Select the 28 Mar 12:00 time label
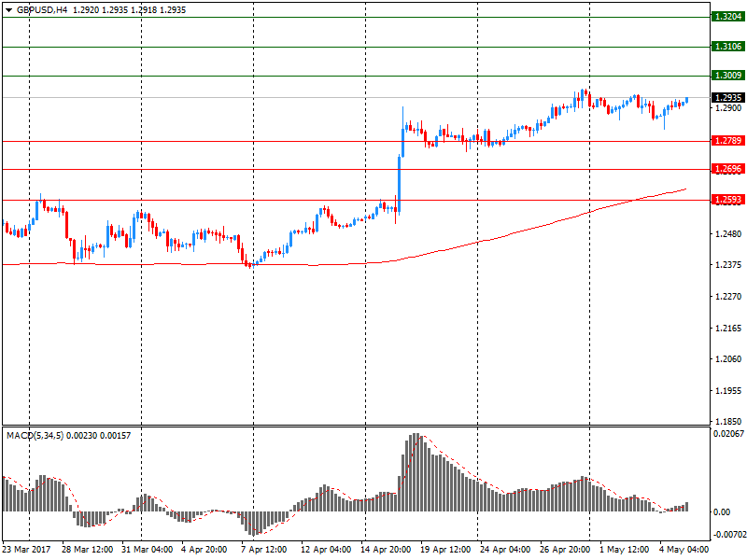 tap(87, 550)
